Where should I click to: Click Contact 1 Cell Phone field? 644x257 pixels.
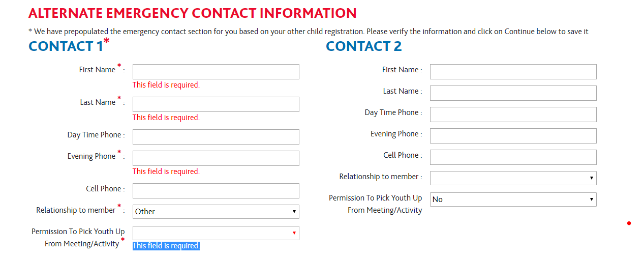point(216,191)
